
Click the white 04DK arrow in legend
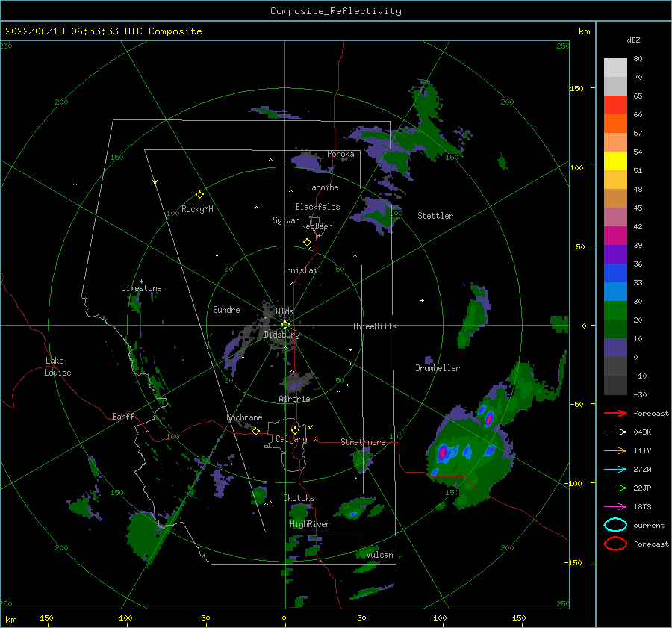[x=615, y=432]
